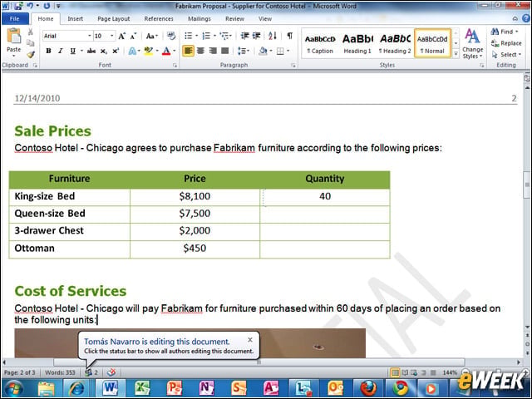
Task: Toggle Show/Hide paragraph marks
Action: click(x=290, y=36)
